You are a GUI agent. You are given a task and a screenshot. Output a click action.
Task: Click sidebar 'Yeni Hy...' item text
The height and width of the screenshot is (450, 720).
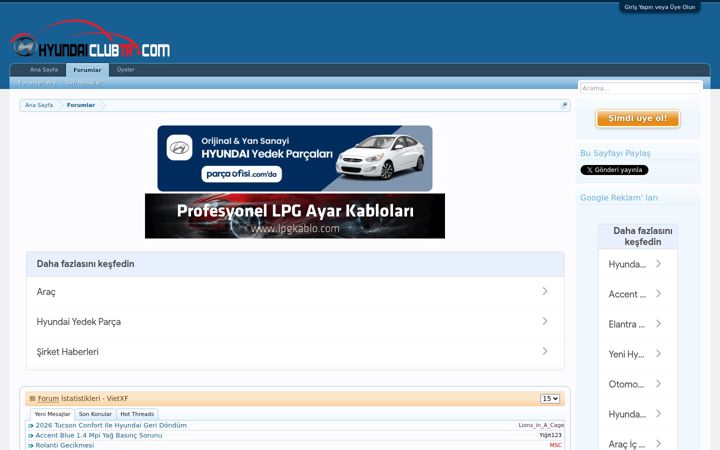[626, 354]
